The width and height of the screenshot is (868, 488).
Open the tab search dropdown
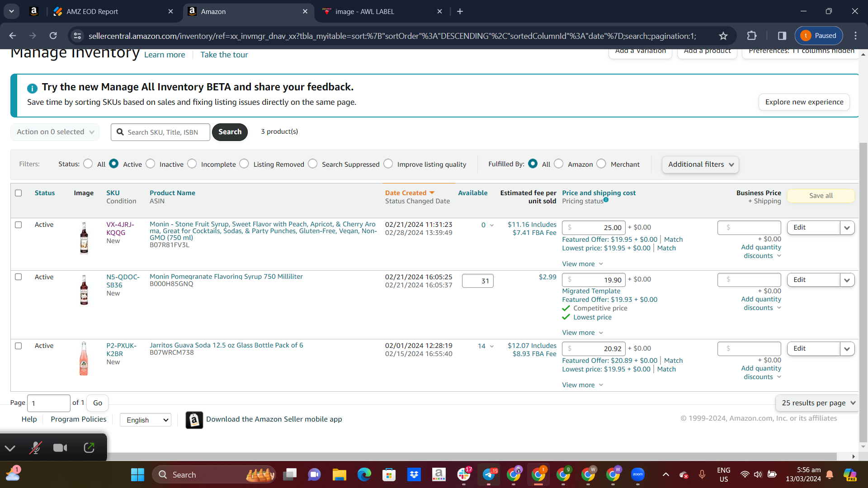[x=11, y=11]
